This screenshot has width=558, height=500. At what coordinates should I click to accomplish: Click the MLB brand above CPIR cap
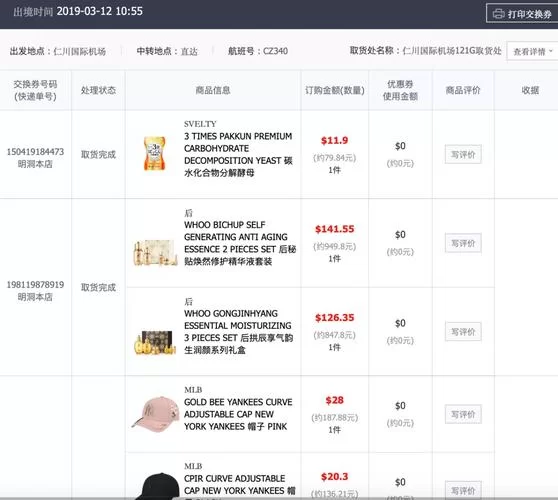(x=193, y=466)
